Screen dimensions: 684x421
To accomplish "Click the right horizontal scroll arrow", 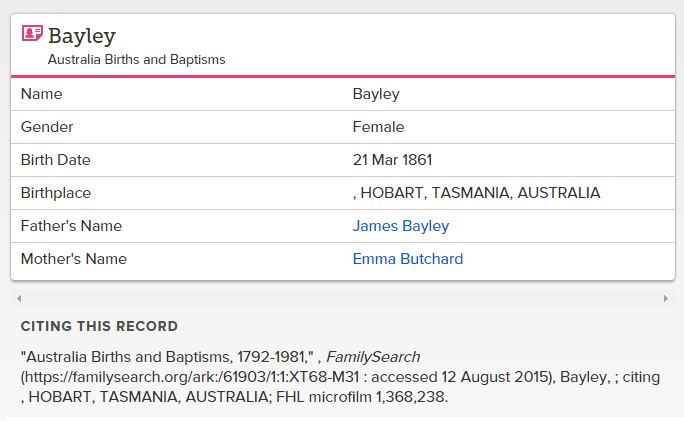I will click(x=666, y=298).
